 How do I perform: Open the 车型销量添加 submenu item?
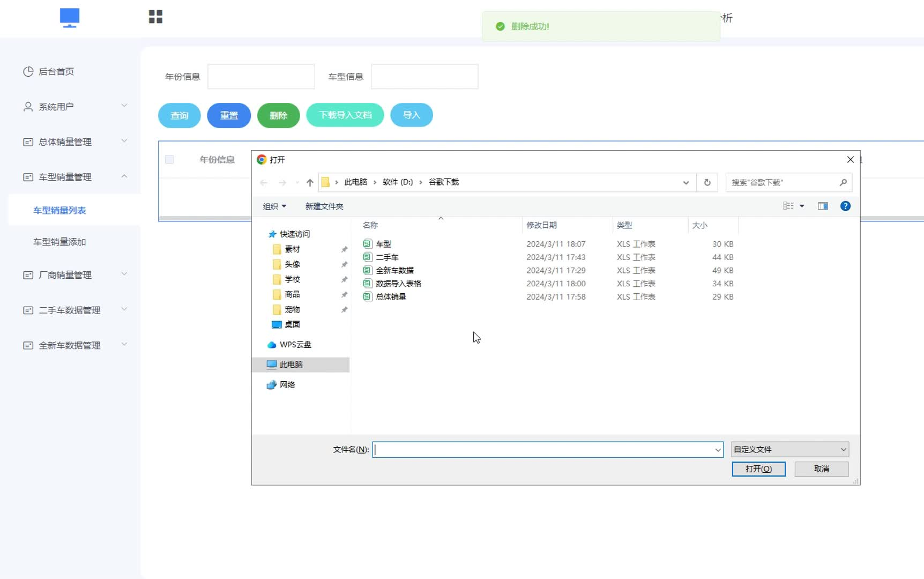pos(59,242)
